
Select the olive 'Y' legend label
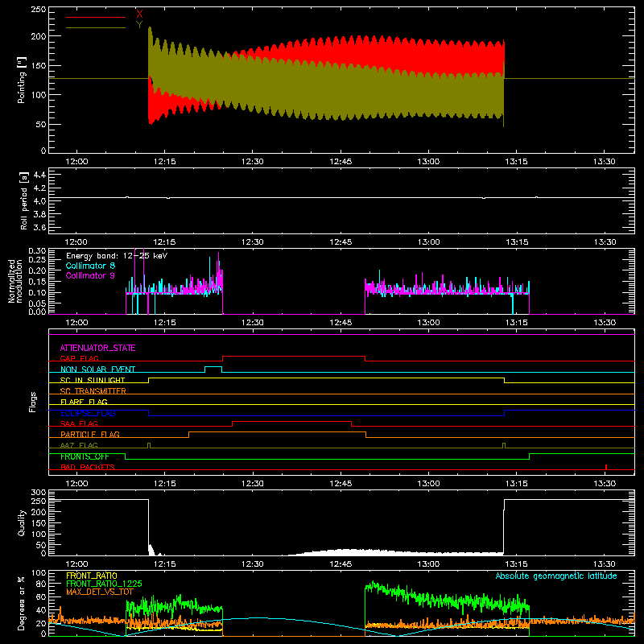pyautogui.click(x=139, y=25)
